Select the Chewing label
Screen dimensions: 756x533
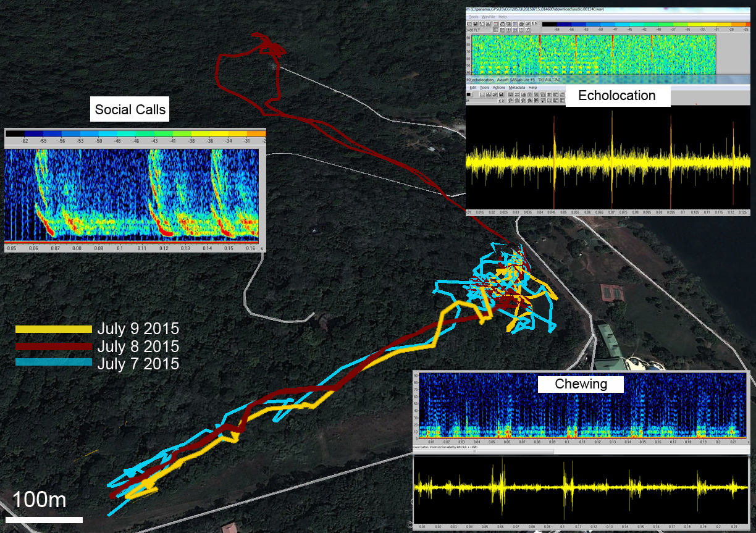pyautogui.click(x=581, y=384)
